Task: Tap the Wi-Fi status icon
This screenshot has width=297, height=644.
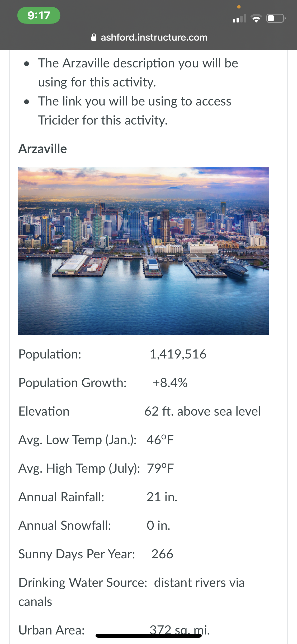Action: click(256, 19)
